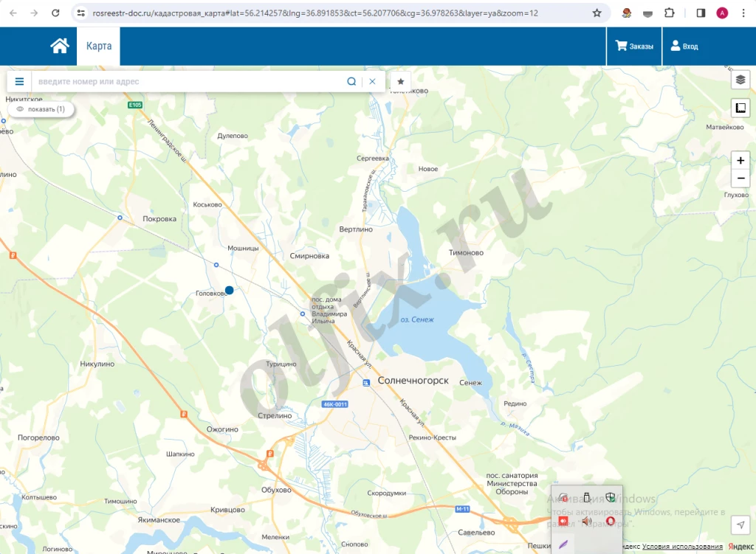The height and width of the screenshot is (554, 756).
Task: Toggle the browser side panel
Action: point(701,13)
